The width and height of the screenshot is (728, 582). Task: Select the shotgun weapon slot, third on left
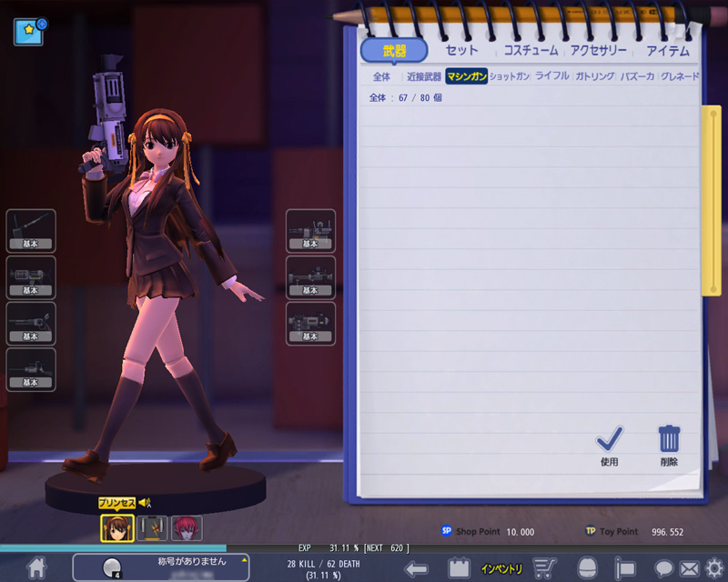click(31, 324)
